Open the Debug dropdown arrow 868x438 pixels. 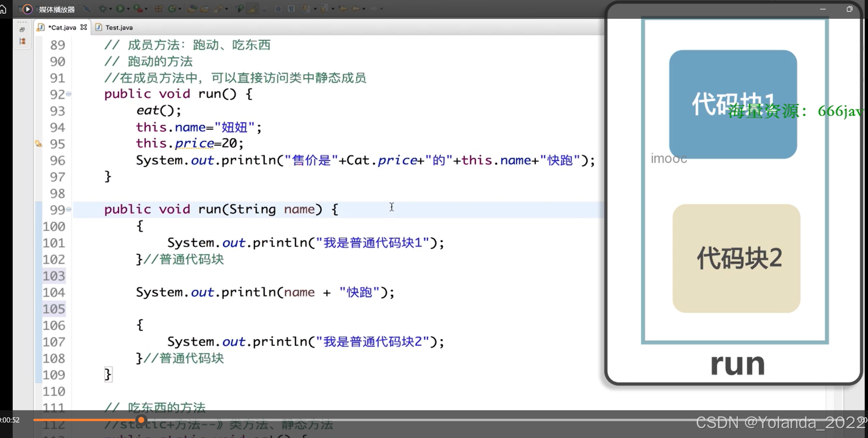(x=110, y=8)
